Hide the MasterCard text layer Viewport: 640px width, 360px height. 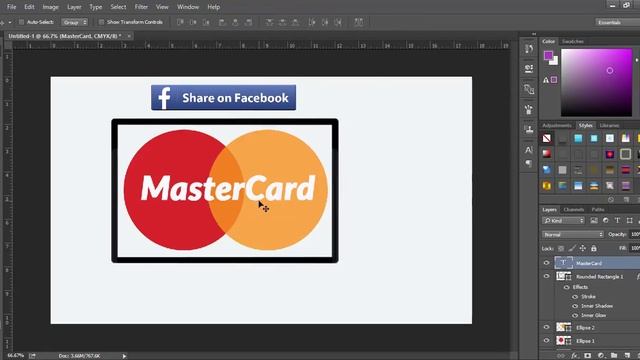[547, 263]
